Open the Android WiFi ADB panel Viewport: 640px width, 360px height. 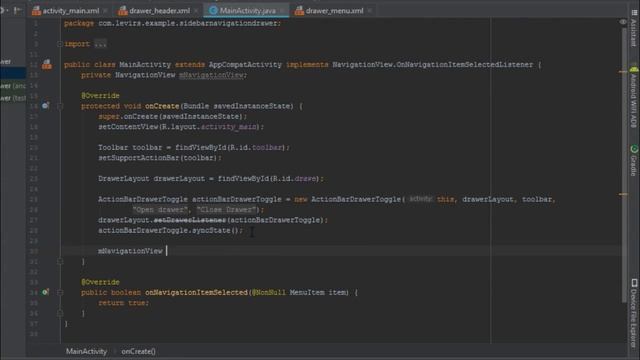633,97
